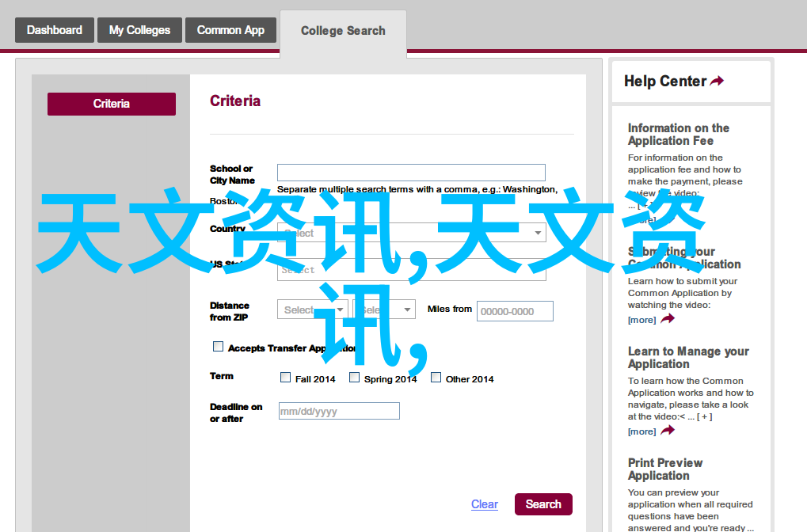Open the first Distance from ZIP dropdown
This screenshot has width=807, height=532.
[x=313, y=310]
